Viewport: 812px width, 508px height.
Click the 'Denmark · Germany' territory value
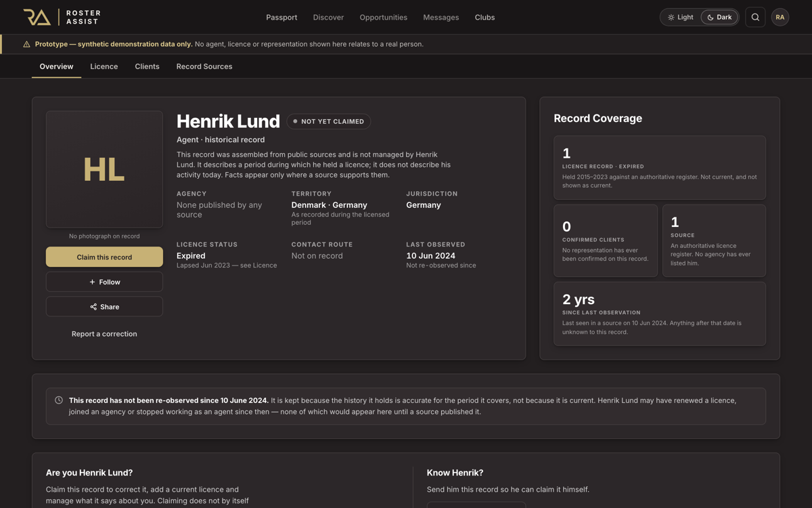point(330,205)
